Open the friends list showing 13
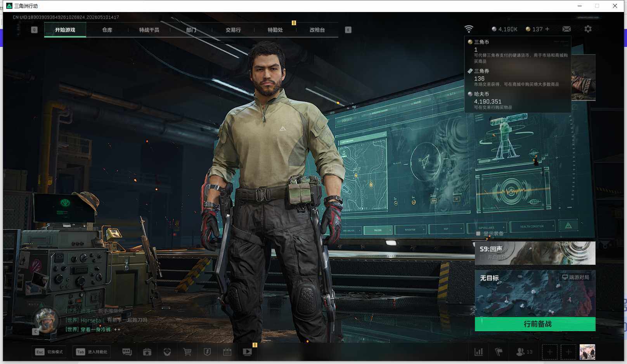This screenshot has height=364, width=627. 524,352
